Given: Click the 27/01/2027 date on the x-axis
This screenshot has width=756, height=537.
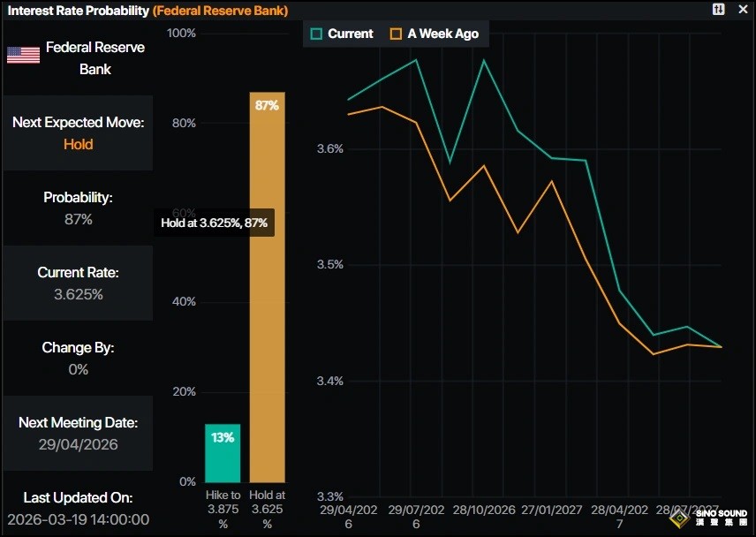Looking at the screenshot, I should pos(551,511).
